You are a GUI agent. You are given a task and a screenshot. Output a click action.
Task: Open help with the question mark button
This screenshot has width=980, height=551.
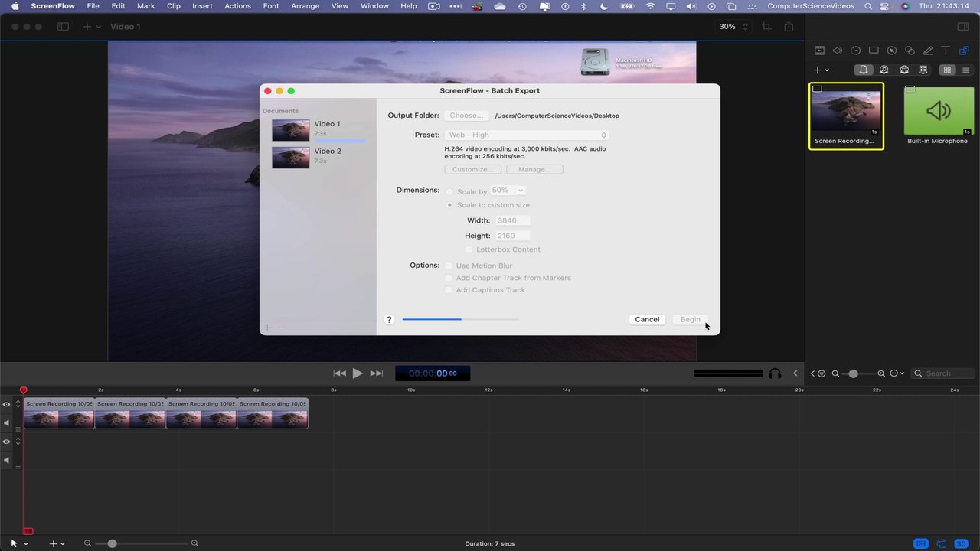click(x=389, y=319)
